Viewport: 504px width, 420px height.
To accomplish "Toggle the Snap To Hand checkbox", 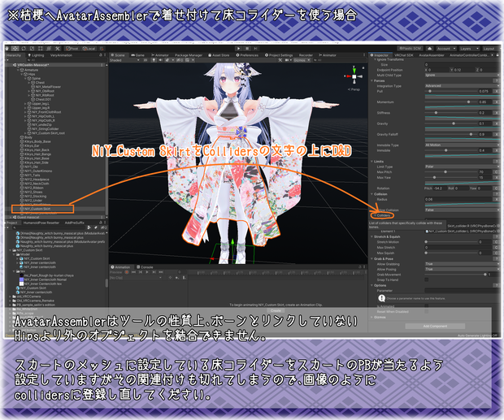I will [427, 280].
